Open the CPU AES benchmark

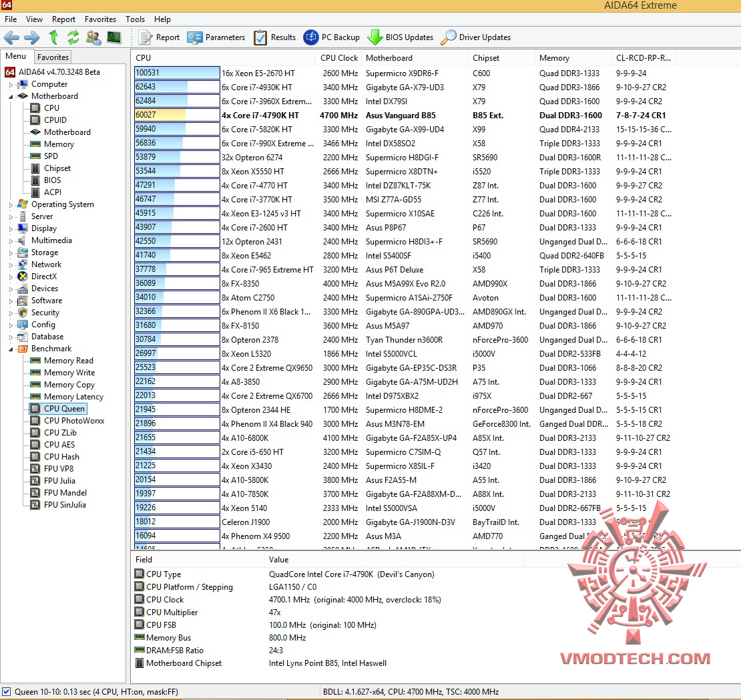tap(53, 445)
